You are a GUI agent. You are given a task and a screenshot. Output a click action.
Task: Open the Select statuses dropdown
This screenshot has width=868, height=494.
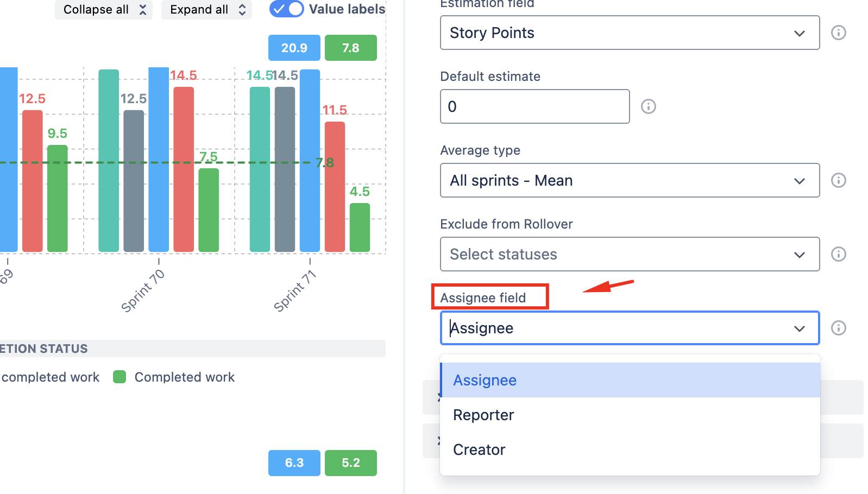(629, 254)
